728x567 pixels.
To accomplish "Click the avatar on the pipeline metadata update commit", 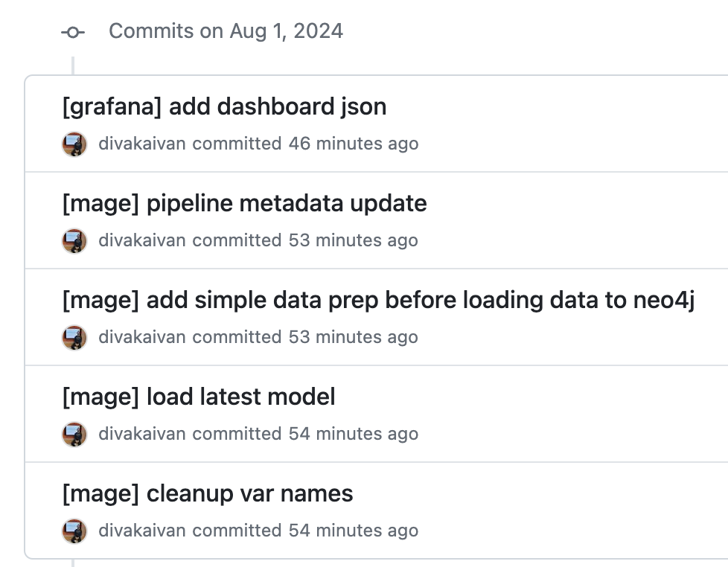I will [x=74, y=240].
